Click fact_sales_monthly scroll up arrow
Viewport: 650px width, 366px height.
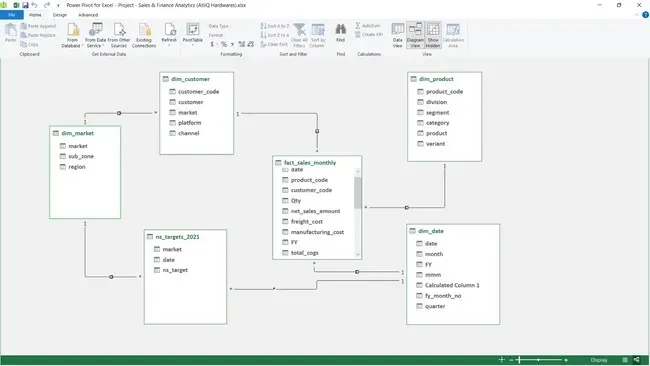[x=358, y=171]
